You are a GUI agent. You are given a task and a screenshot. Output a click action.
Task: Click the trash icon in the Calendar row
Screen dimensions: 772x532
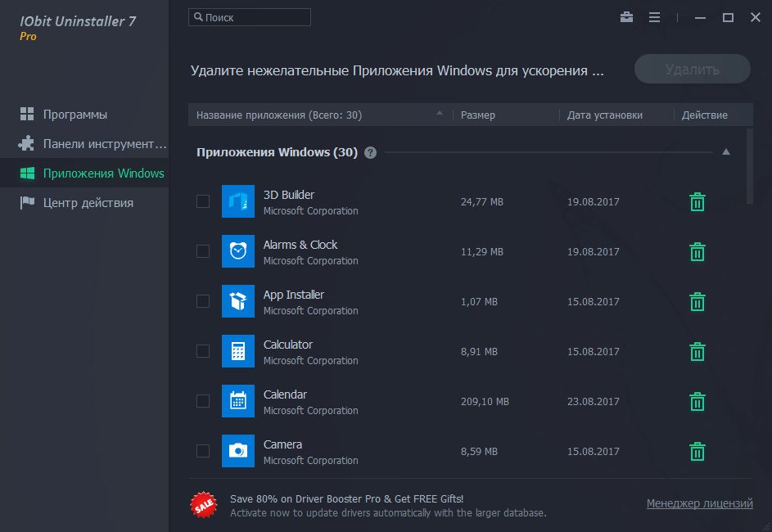point(698,402)
